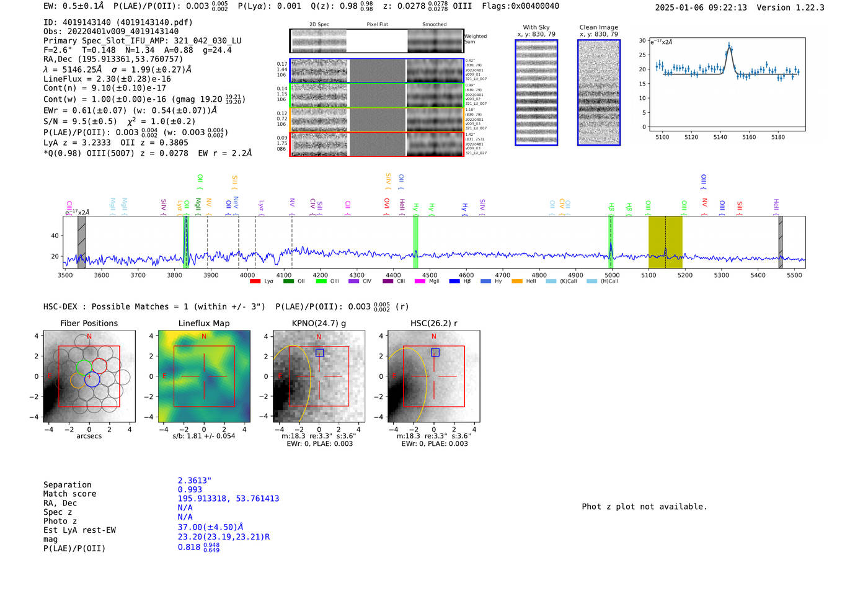Click the orange fiber circle in Fiber Positions
868x591 pixels.
[78, 380]
